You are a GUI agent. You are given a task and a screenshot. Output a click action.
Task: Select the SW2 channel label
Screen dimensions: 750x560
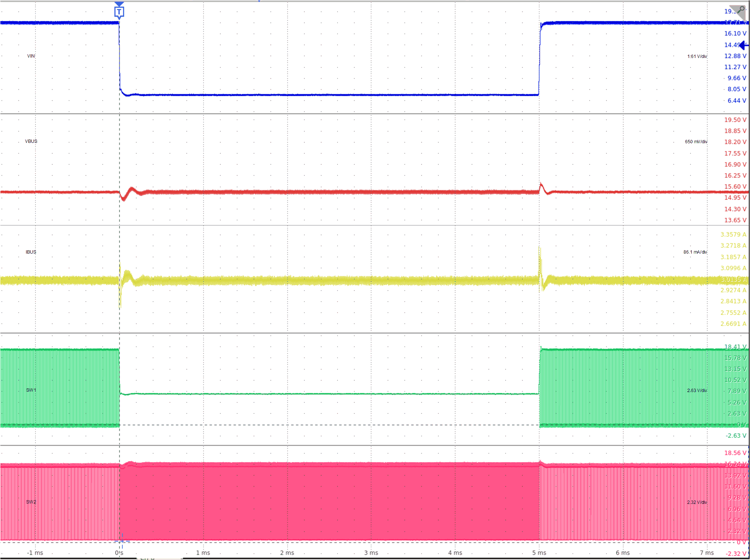31,502
